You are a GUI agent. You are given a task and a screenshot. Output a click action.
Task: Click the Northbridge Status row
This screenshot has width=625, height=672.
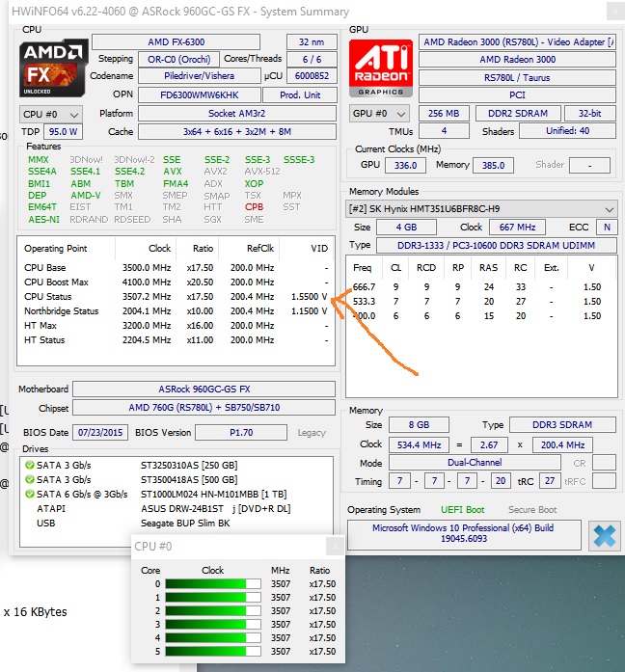click(176, 311)
